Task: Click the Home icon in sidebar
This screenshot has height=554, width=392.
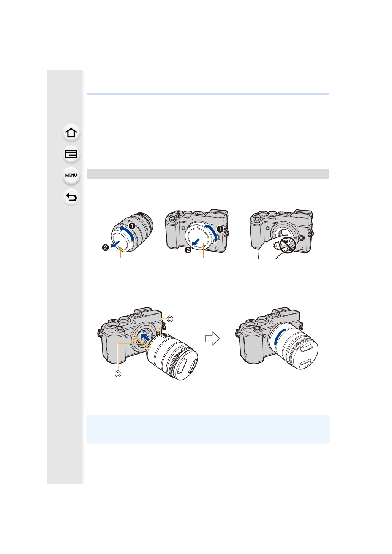Action: [x=71, y=133]
